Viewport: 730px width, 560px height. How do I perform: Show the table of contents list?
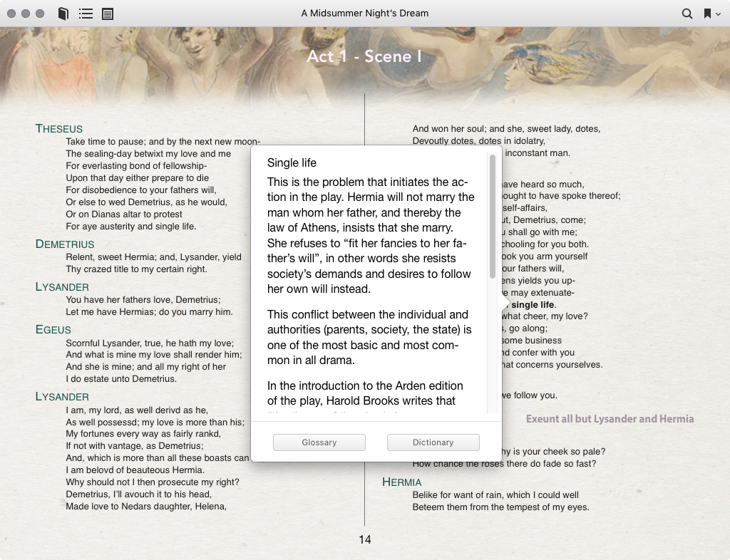pos(86,14)
